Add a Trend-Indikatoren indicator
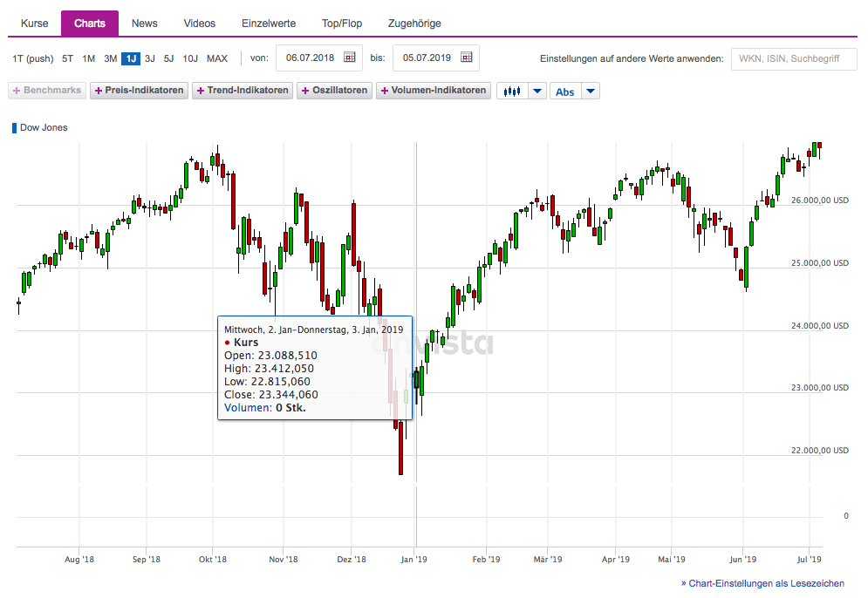This screenshot has height=598, width=868. (243, 91)
